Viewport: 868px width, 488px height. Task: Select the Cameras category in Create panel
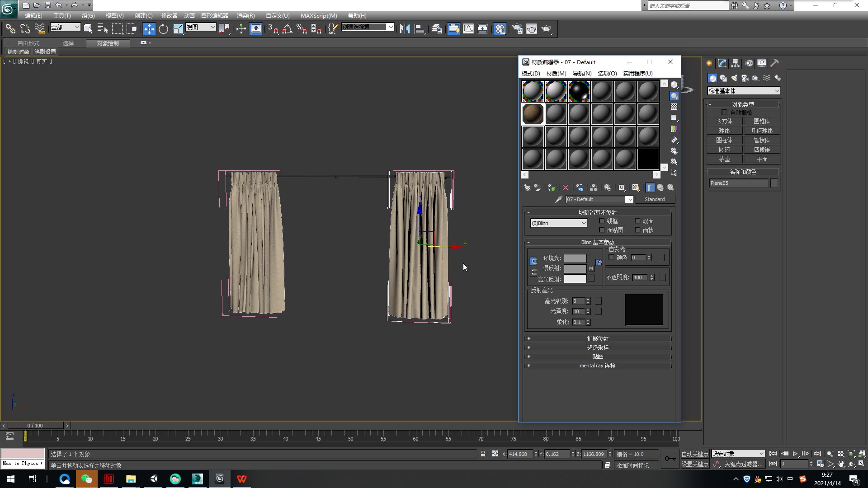[745, 78]
